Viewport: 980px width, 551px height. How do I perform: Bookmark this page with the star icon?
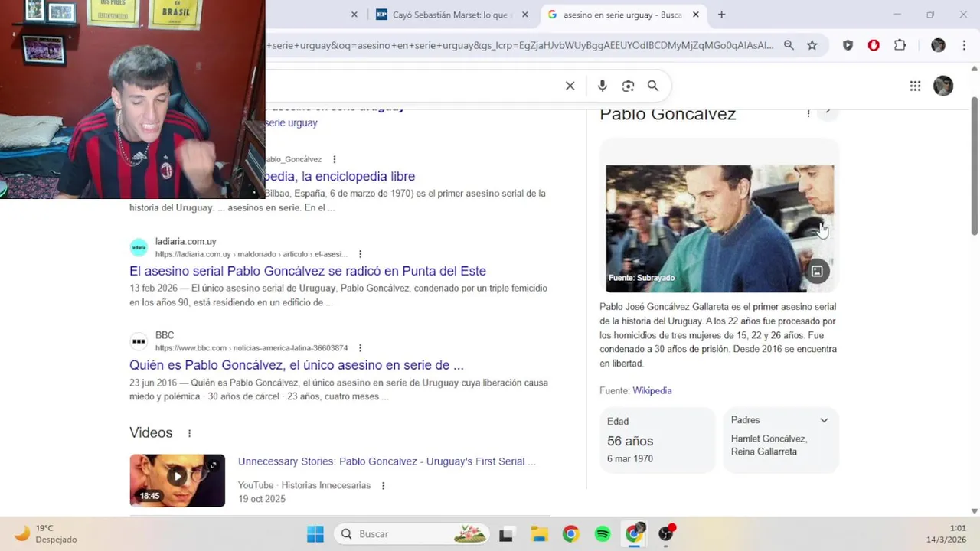click(812, 45)
